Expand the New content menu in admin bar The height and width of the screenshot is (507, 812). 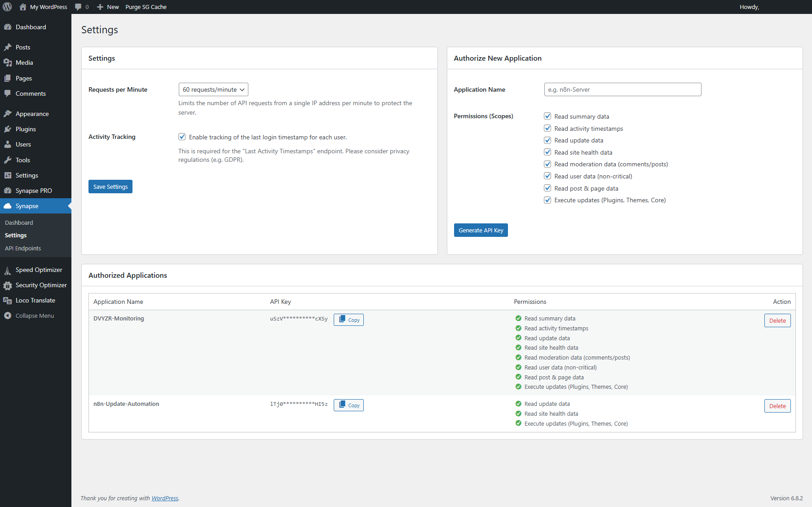108,7
